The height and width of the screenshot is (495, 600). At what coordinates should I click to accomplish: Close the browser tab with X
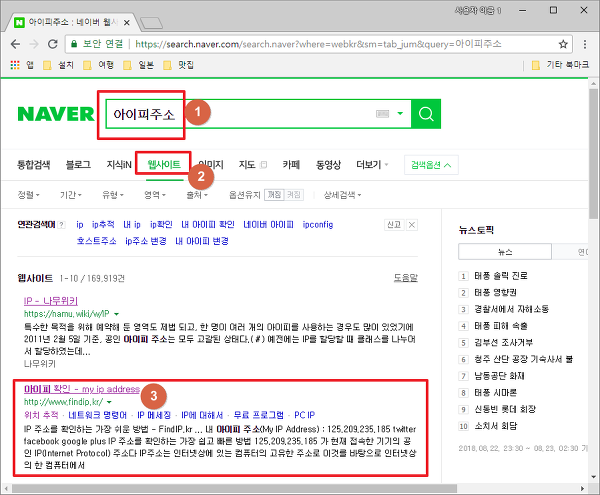(x=127, y=23)
